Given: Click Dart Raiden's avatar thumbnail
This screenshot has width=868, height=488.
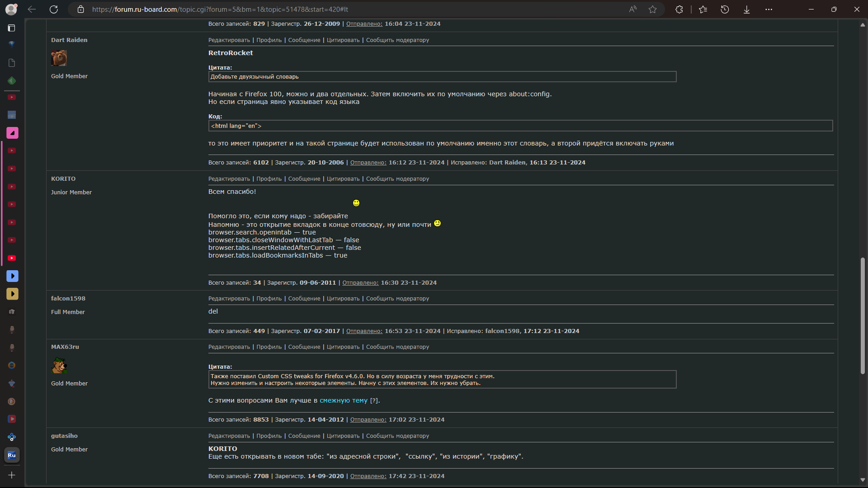Looking at the screenshot, I should 59,58.
